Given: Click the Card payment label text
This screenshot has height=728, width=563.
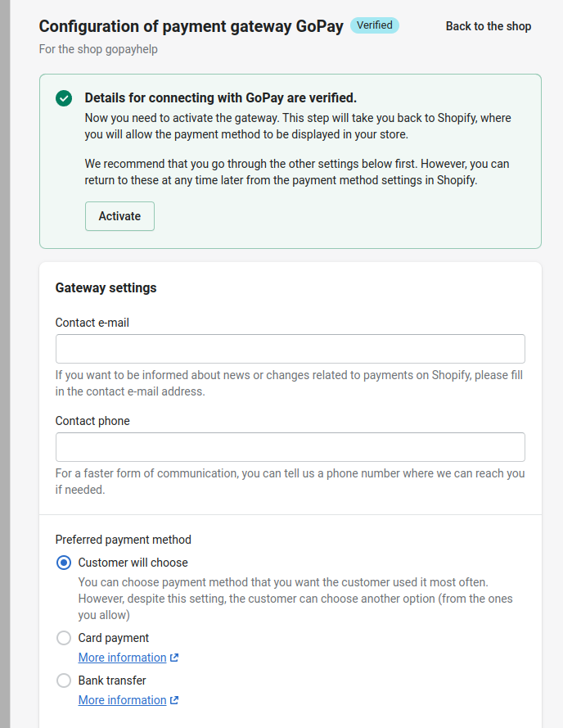Looking at the screenshot, I should point(113,639).
